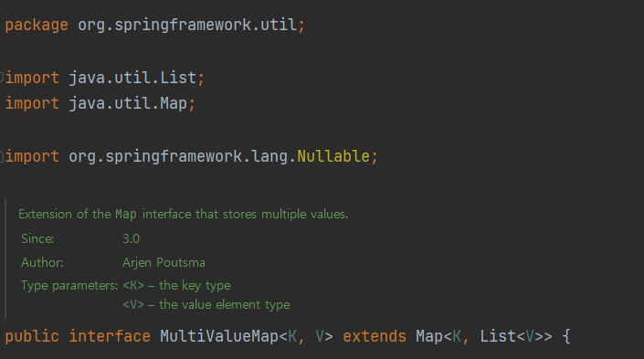644x359 pixels.
Task: Click 'java.util.List' import text
Action: [132, 78]
